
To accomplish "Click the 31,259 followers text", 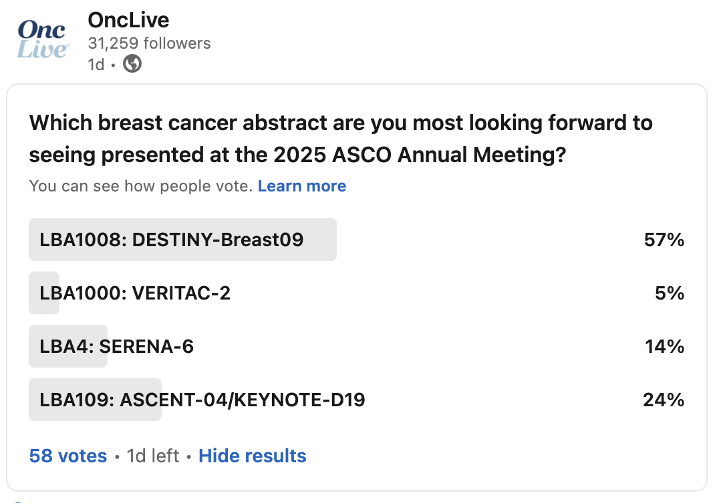I will pos(149,43).
